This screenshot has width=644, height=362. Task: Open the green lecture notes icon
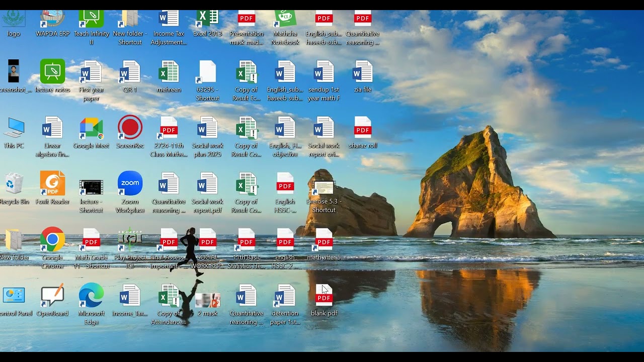point(52,76)
